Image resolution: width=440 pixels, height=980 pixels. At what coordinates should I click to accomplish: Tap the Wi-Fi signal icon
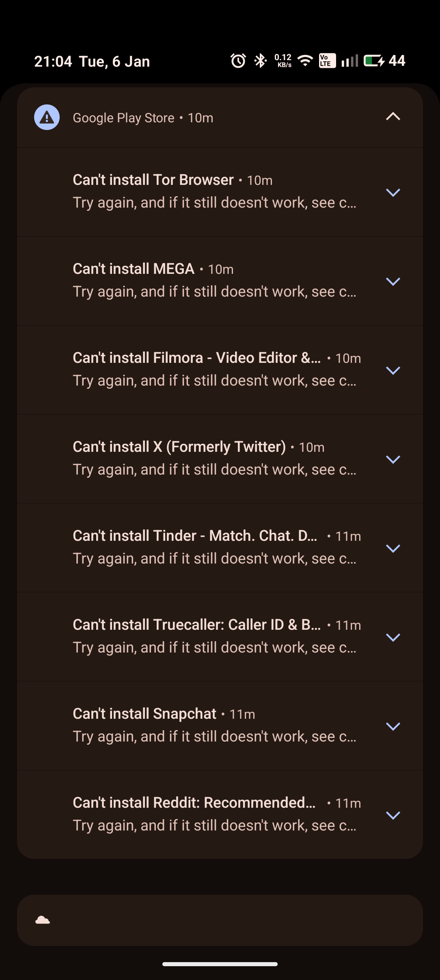305,61
